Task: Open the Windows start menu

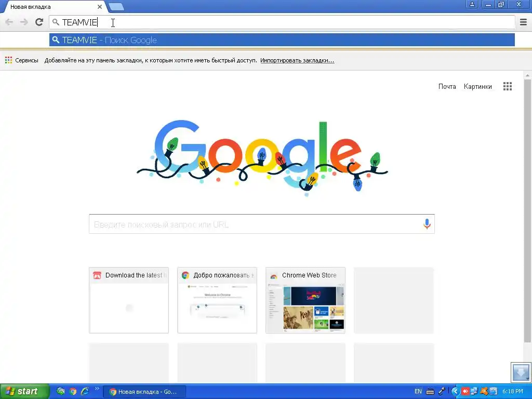Action: [x=24, y=392]
